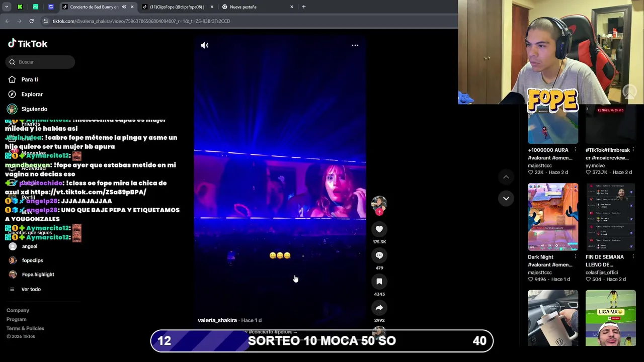Open the browser tab search dropdown

click(x=7, y=7)
